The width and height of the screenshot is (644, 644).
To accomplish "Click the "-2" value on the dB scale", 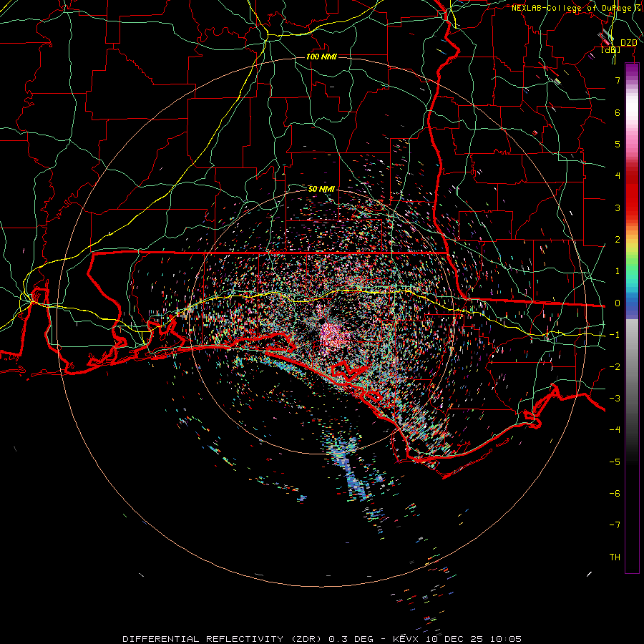I will (x=615, y=367).
